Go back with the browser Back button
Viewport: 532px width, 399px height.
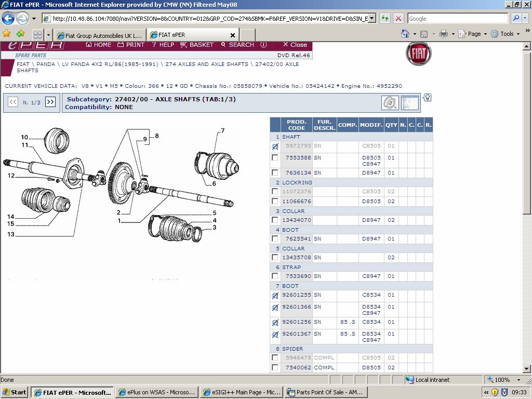point(8,18)
